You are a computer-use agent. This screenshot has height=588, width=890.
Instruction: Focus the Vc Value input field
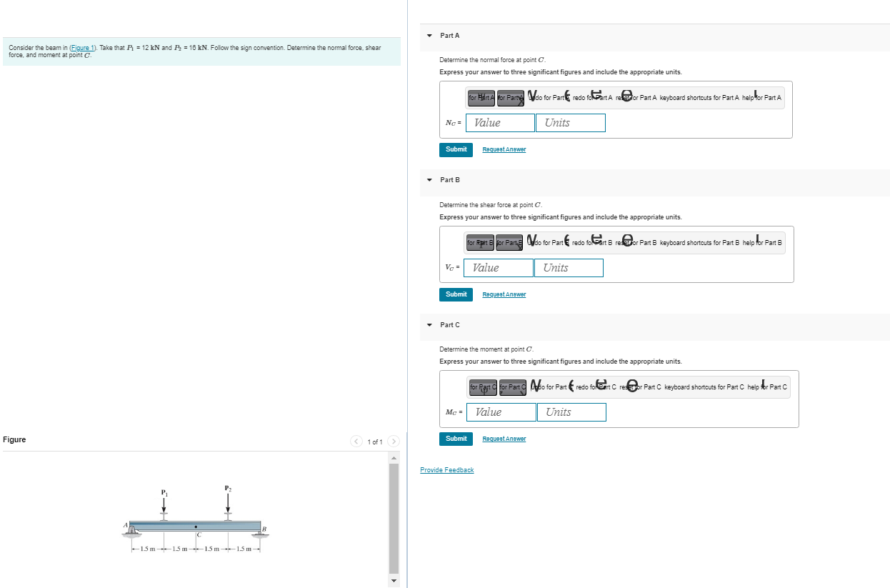pyautogui.click(x=499, y=268)
